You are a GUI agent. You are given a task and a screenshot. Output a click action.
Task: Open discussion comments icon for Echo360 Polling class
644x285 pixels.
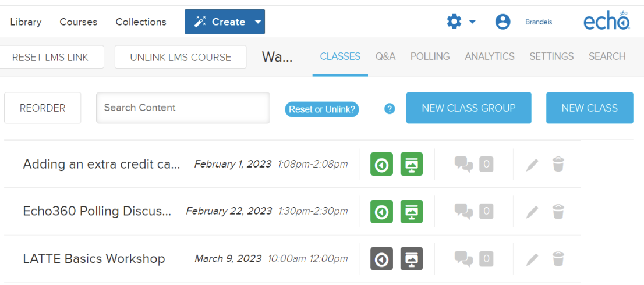pyautogui.click(x=463, y=211)
